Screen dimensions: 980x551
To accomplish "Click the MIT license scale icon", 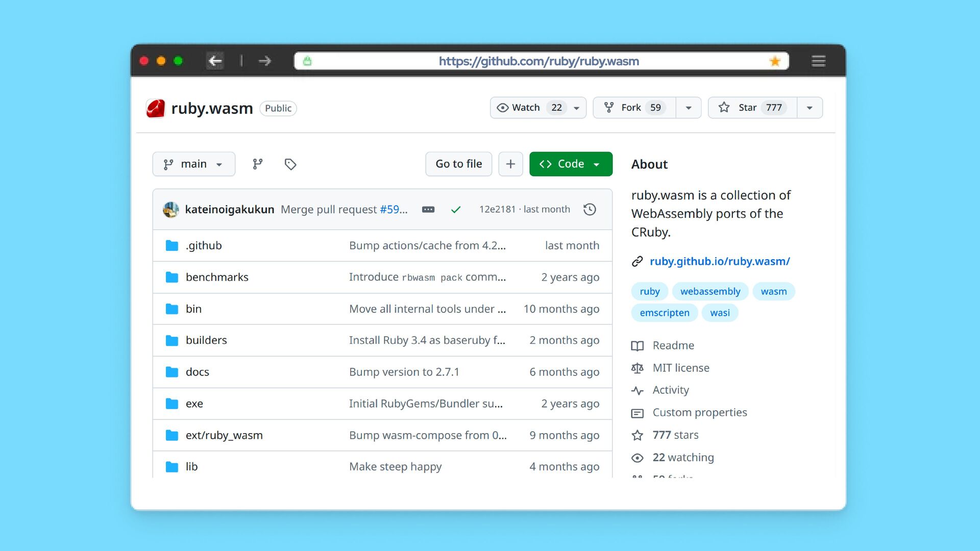I will [637, 368].
